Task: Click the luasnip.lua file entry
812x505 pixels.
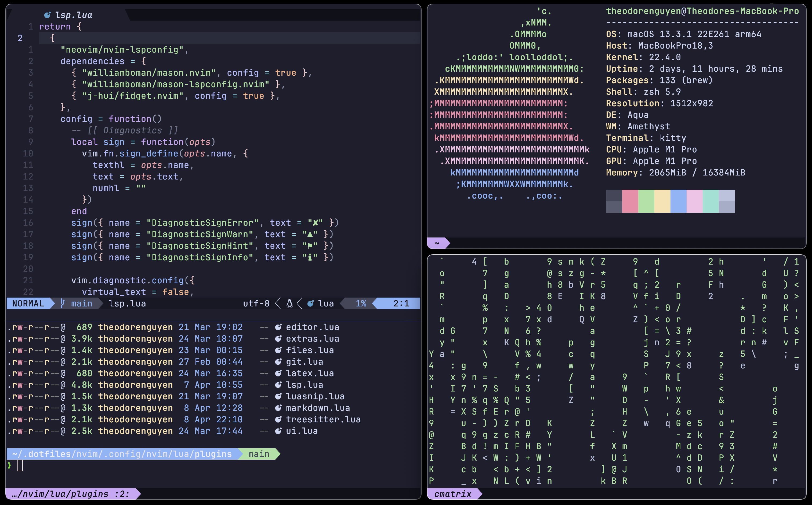Action: coord(315,396)
